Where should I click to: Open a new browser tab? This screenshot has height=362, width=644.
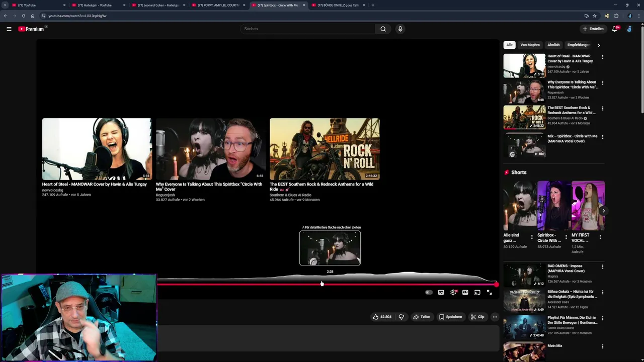[373, 5]
